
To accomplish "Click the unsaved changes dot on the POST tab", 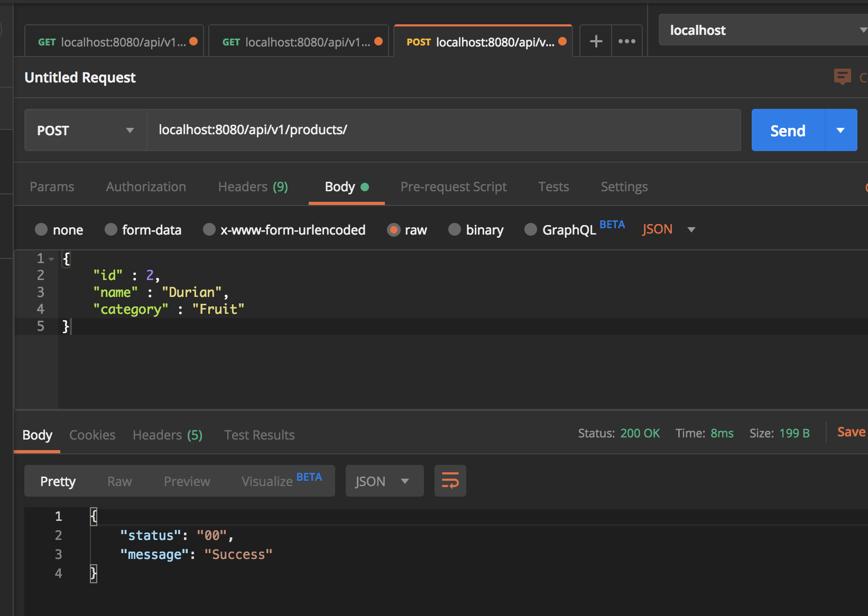I will (x=561, y=41).
